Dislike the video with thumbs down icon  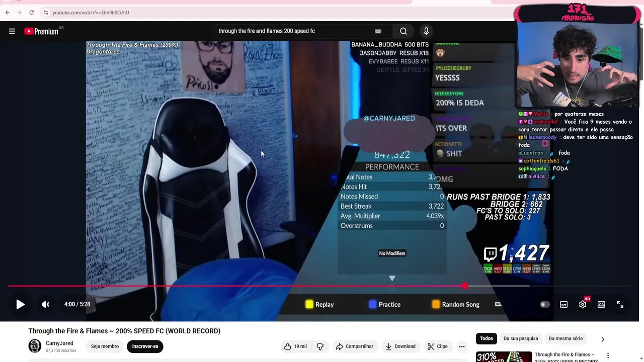pos(320,346)
